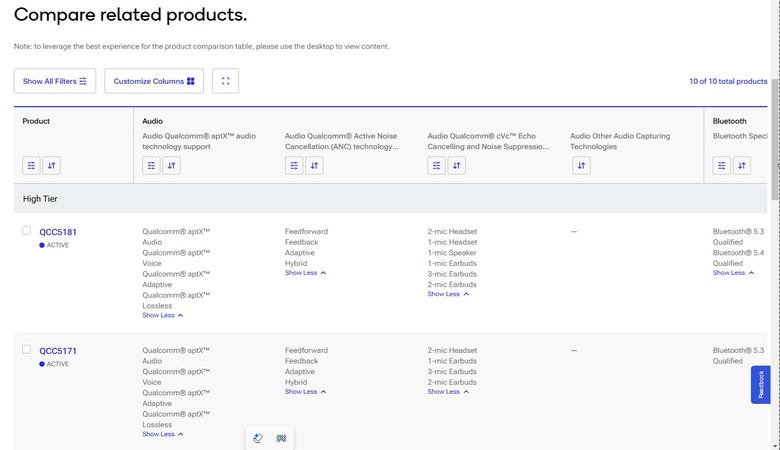Collapse Bluetooth list for QCC5181 via Show Less
The height and width of the screenshot is (450, 780).
point(733,272)
